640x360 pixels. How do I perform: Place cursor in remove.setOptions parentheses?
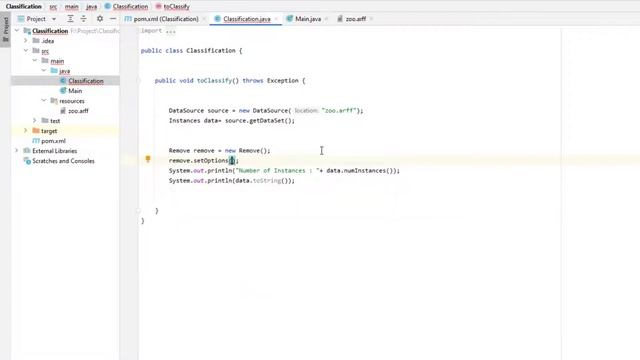(x=232, y=160)
